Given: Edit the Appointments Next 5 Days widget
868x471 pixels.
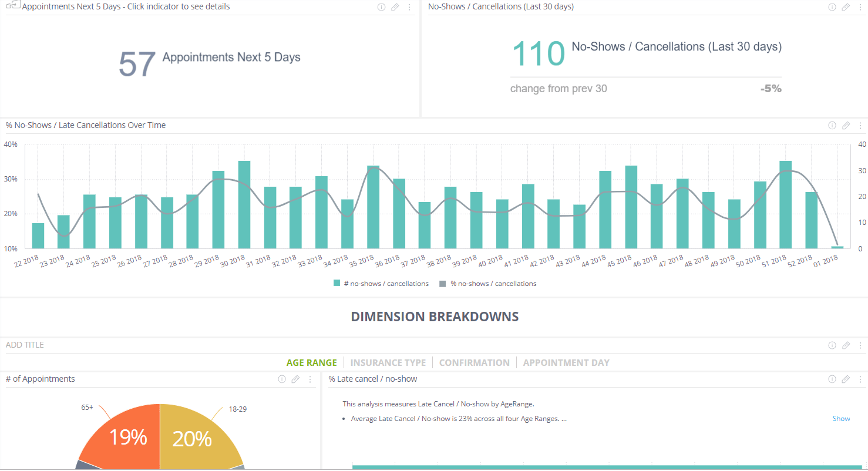Looking at the screenshot, I should (395, 7).
